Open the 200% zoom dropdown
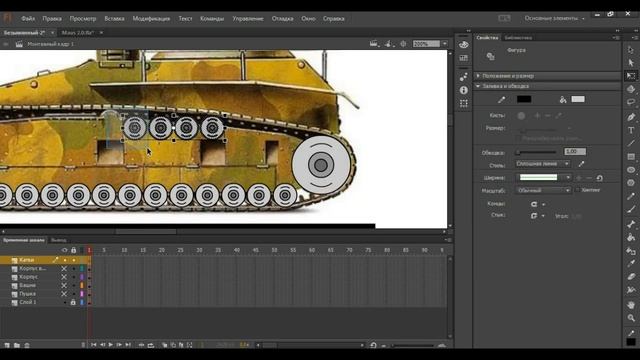Viewport: 640px width, 360px height. point(445,44)
